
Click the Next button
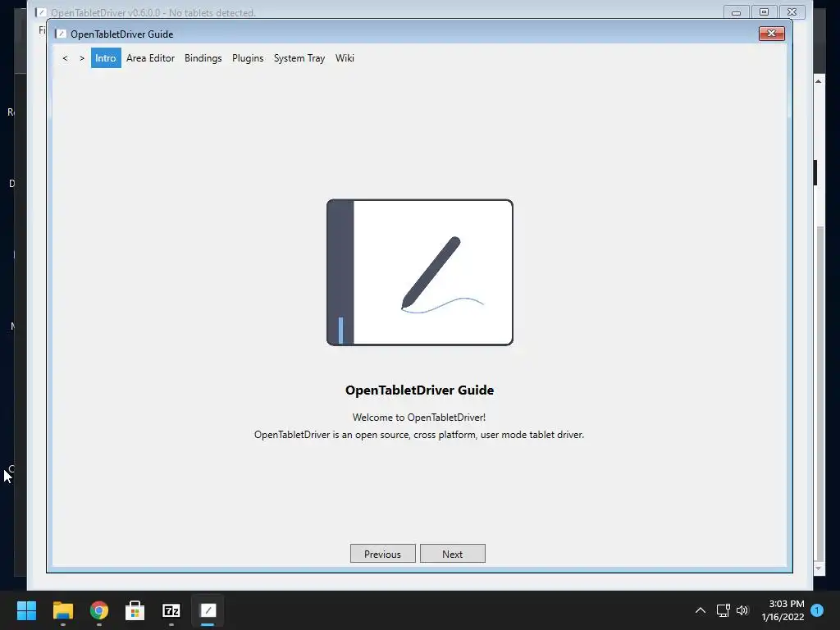pyautogui.click(x=453, y=554)
